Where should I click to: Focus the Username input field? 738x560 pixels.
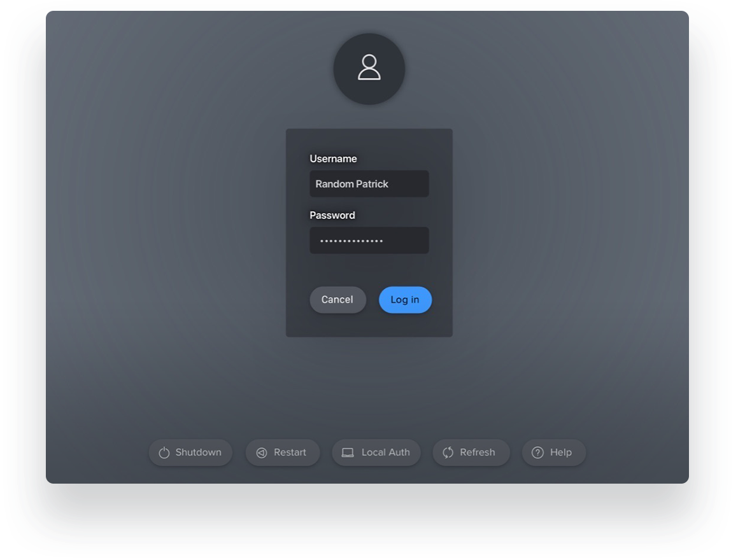pos(369,184)
